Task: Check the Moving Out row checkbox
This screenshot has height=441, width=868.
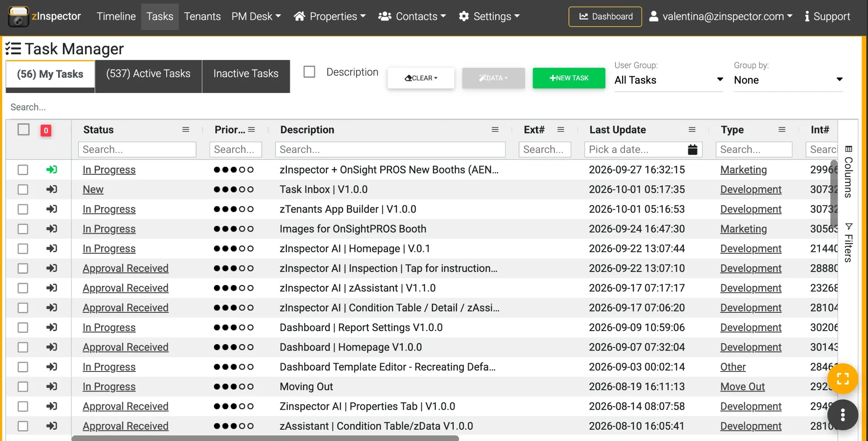Action: click(23, 387)
